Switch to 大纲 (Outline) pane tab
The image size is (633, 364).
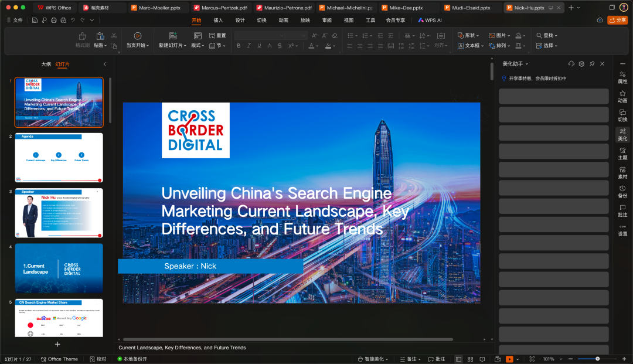click(x=46, y=64)
